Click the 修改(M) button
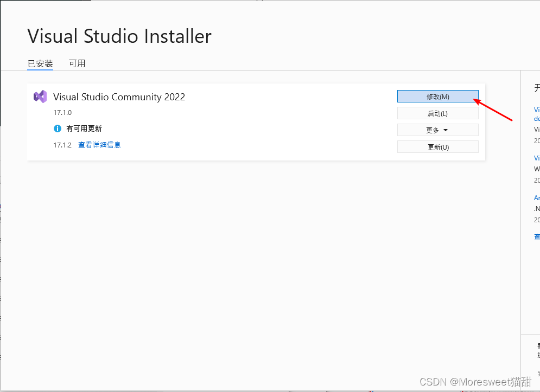The width and height of the screenshot is (540, 392). (438, 97)
